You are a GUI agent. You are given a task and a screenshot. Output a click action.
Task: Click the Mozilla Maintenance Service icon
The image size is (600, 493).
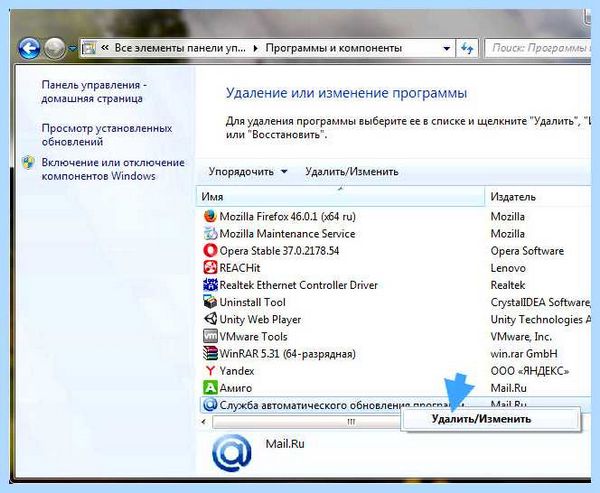[210, 233]
